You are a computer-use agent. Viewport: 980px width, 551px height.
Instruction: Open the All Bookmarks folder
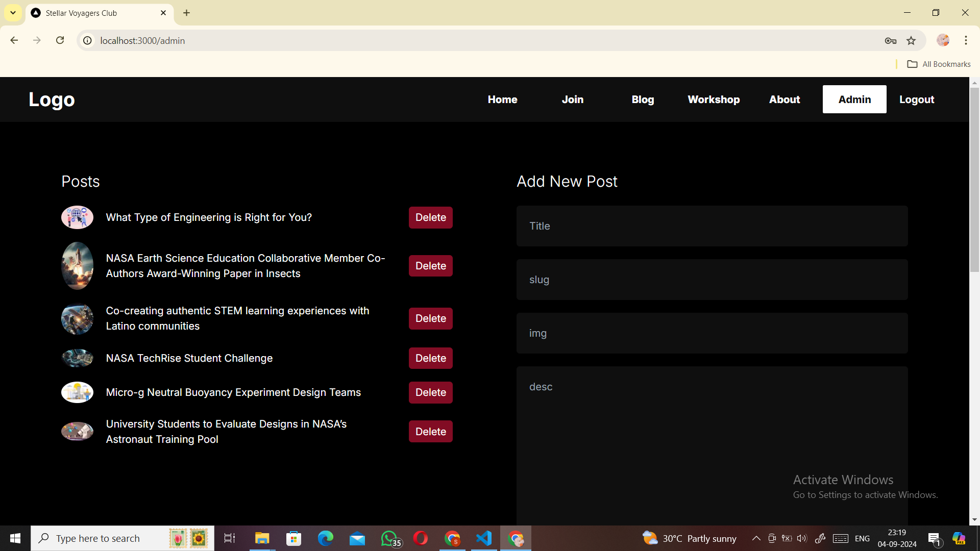[x=939, y=64]
